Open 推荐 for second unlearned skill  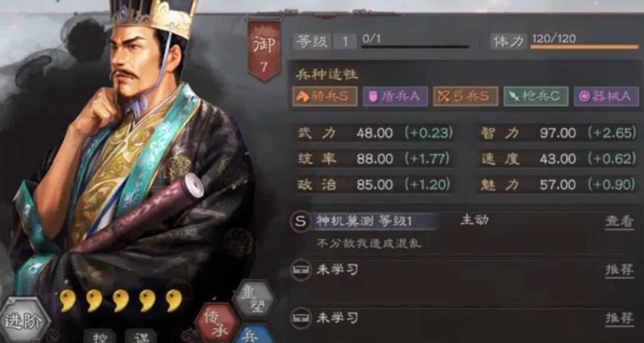point(619,318)
